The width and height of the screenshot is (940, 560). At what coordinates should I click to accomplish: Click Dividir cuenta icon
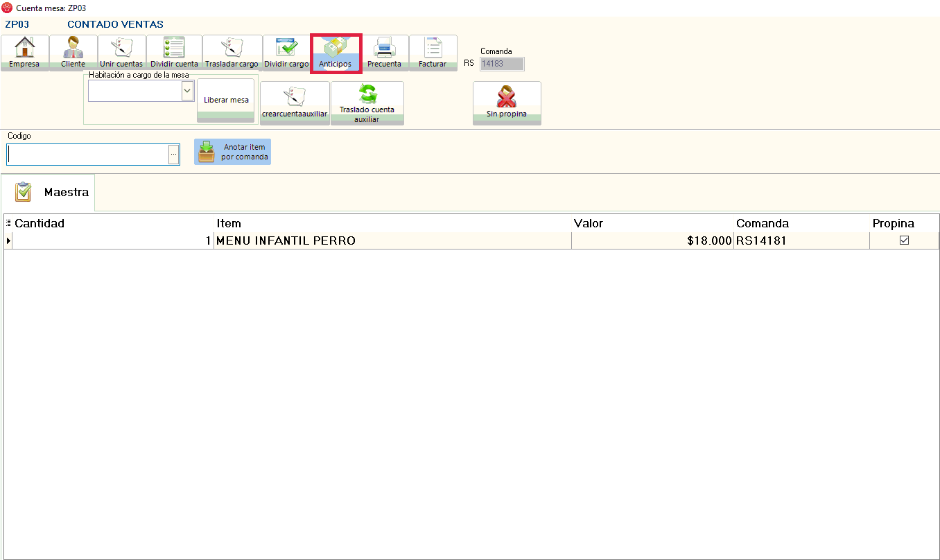tap(174, 48)
